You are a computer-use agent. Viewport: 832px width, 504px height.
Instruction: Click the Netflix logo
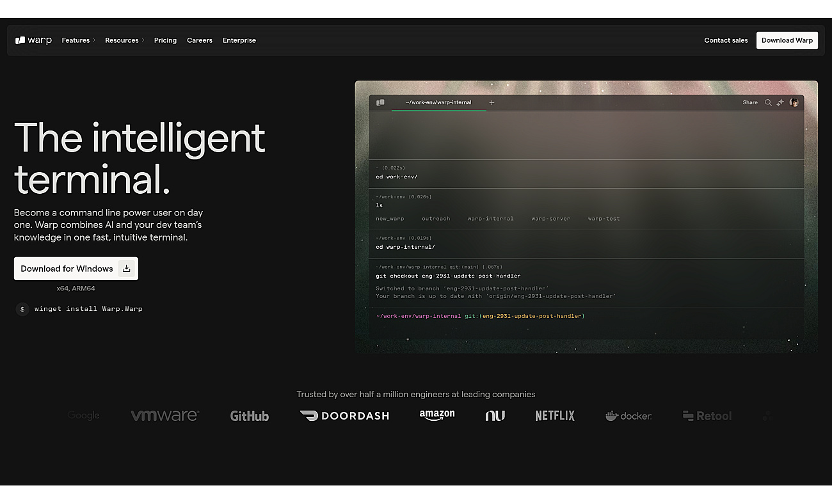tap(555, 416)
